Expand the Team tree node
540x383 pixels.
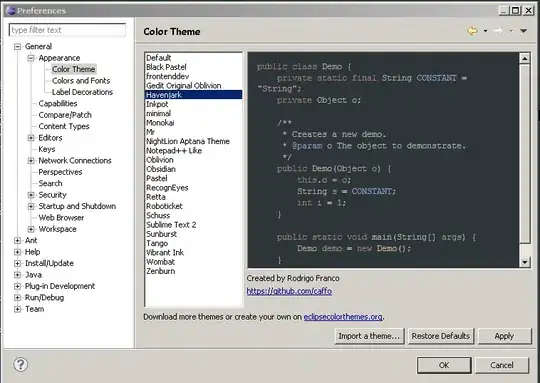[x=17, y=309]
